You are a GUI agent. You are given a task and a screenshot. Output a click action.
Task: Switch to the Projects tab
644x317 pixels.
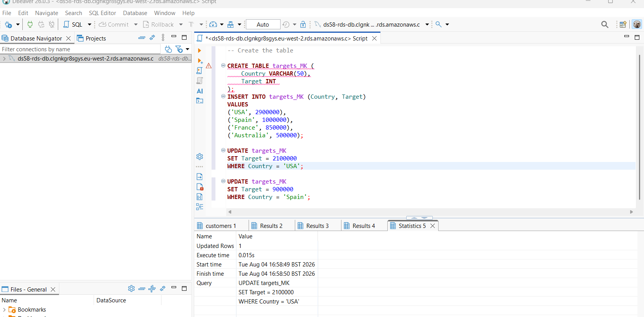click(x=91, y=38)
